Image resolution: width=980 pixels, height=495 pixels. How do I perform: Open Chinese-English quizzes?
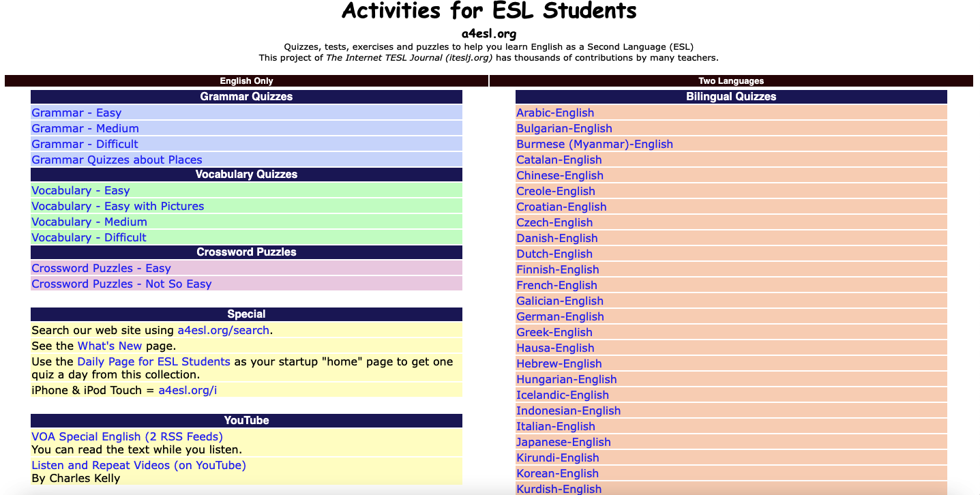[560, 176]
